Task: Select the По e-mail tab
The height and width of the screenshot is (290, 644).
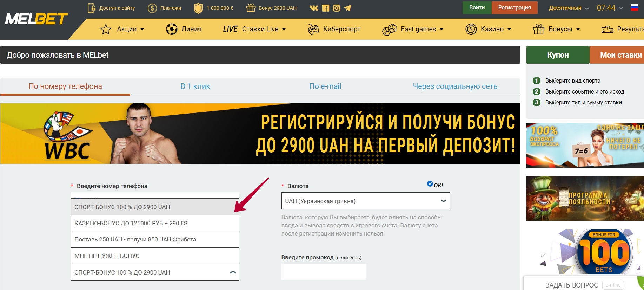Action: pos(325,86)
